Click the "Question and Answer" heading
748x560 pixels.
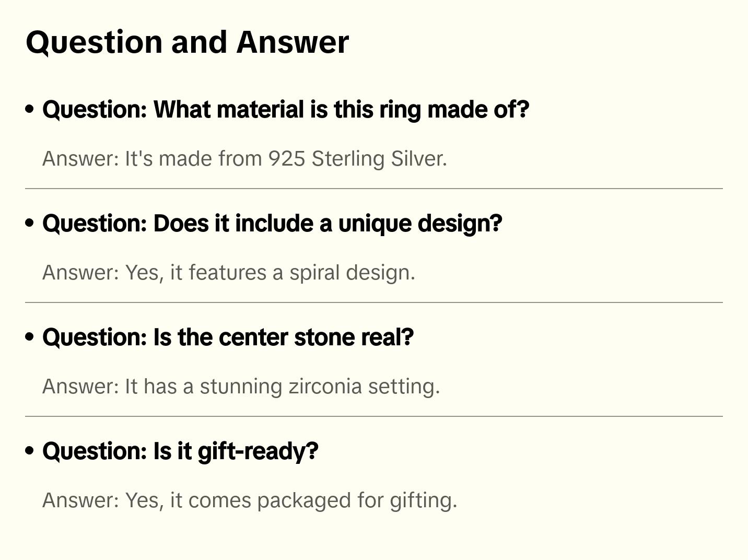[x=187, y=42]
